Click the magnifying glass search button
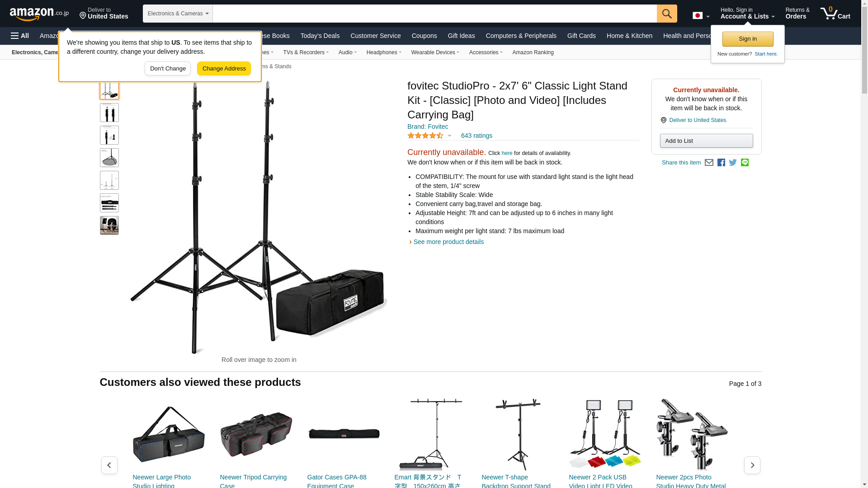Viewport: 868px width, 488px height. point(667,14)
